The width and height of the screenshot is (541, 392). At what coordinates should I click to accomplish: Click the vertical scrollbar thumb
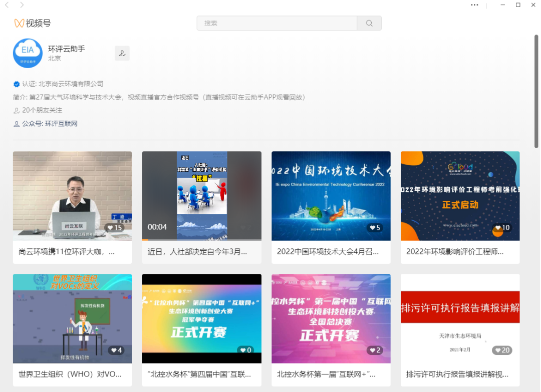(536, 91)
